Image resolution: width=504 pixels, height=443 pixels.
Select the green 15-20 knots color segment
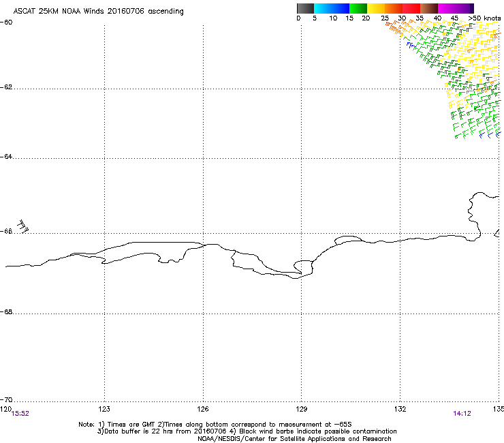pos(358,8)
